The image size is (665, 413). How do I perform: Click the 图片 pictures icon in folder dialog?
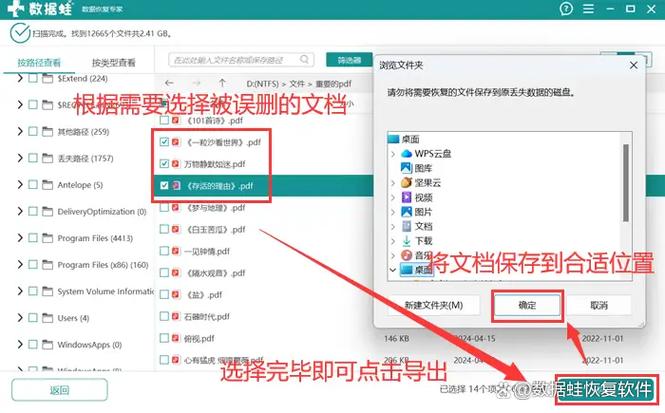[x=406, y=212]
